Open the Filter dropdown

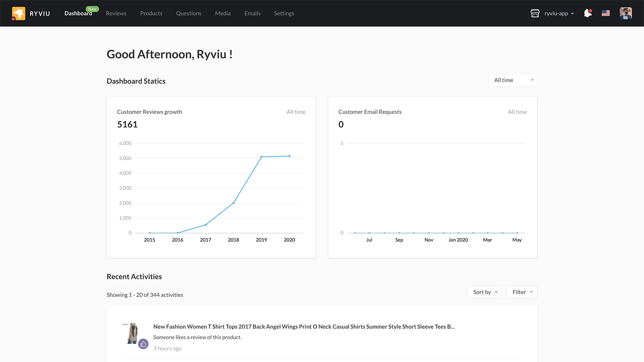pyautogui.click(x=522, y=292)
